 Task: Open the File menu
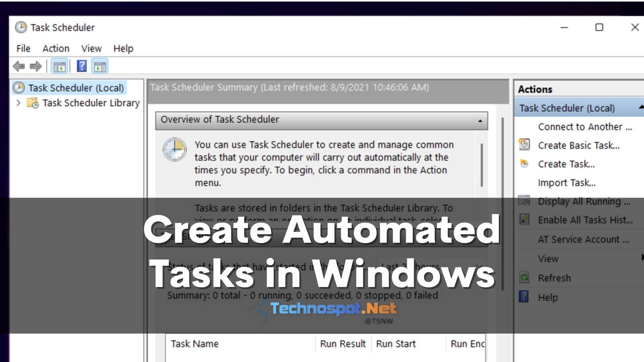pyautogui.click(x=23, y=49)
